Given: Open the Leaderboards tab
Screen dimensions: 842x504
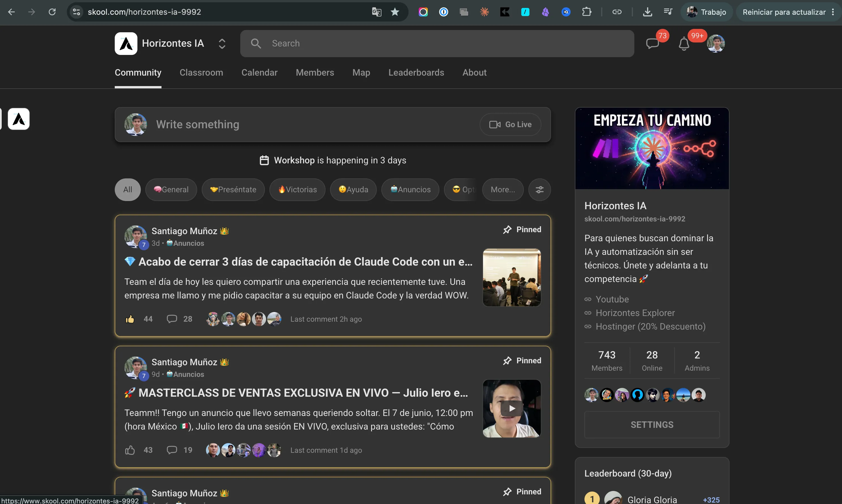Looking at the screenshot, I should tap(416, 73).
